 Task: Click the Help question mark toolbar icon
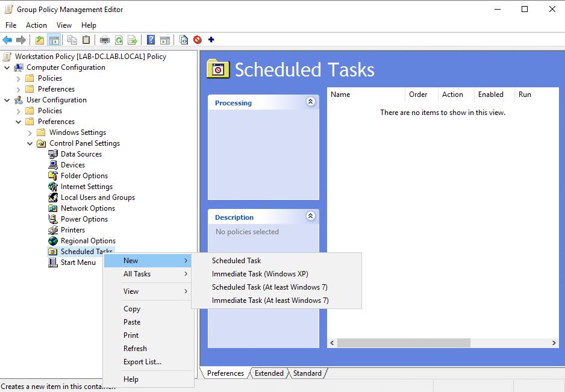[150, 40]
